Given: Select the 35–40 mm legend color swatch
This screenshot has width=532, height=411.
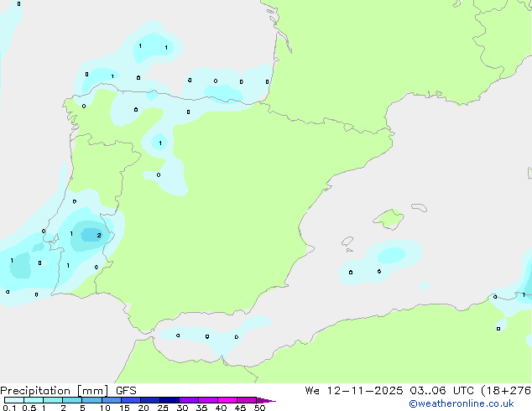Looking at the screenshot, I should click(207, 400).
